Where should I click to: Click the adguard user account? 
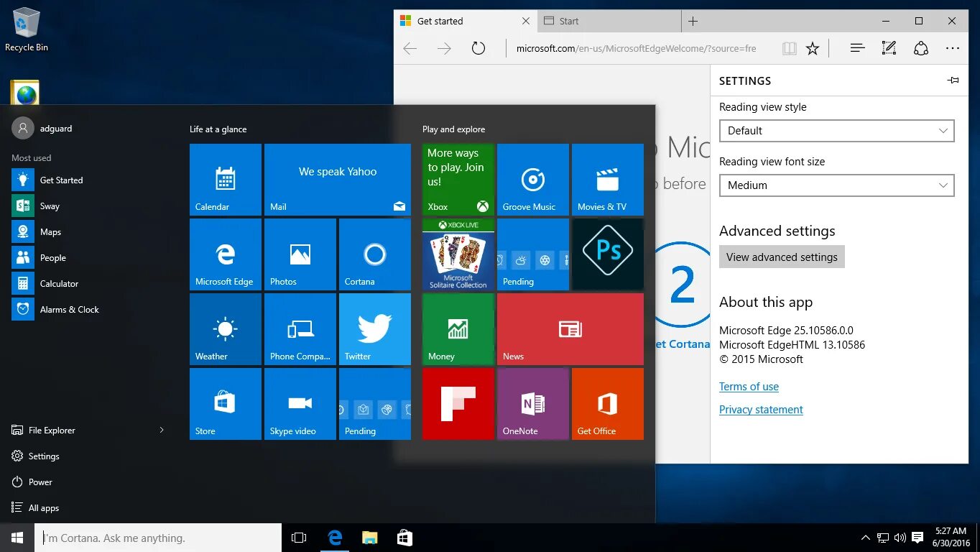pyautogui.click(x=42, y=128)
